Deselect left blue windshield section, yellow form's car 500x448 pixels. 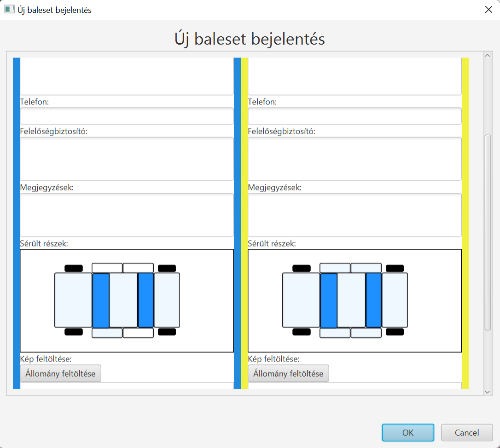329,300
